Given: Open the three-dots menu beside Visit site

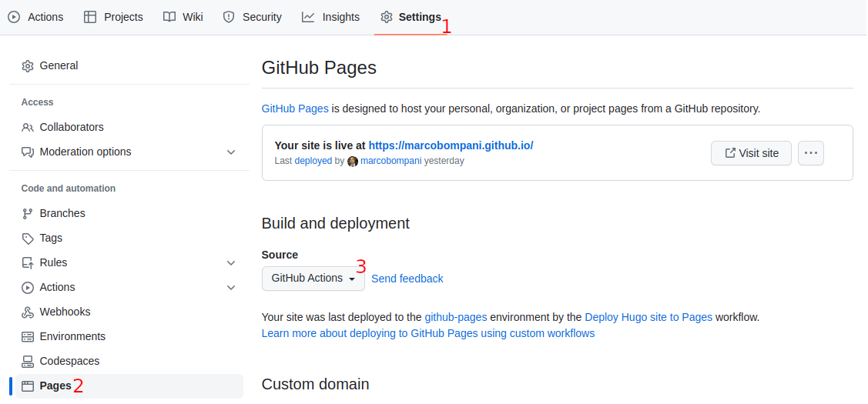Looking at the screenshot, I should [x=811, y=153].
